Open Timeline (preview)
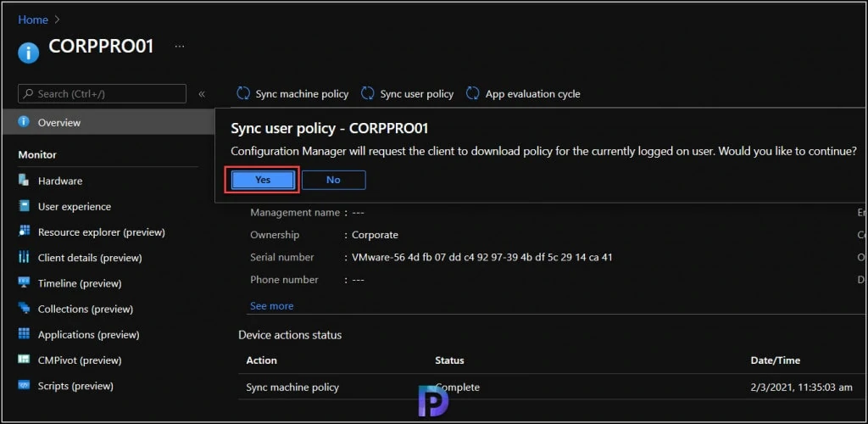 pyautogui.click(x=80, y=283)
